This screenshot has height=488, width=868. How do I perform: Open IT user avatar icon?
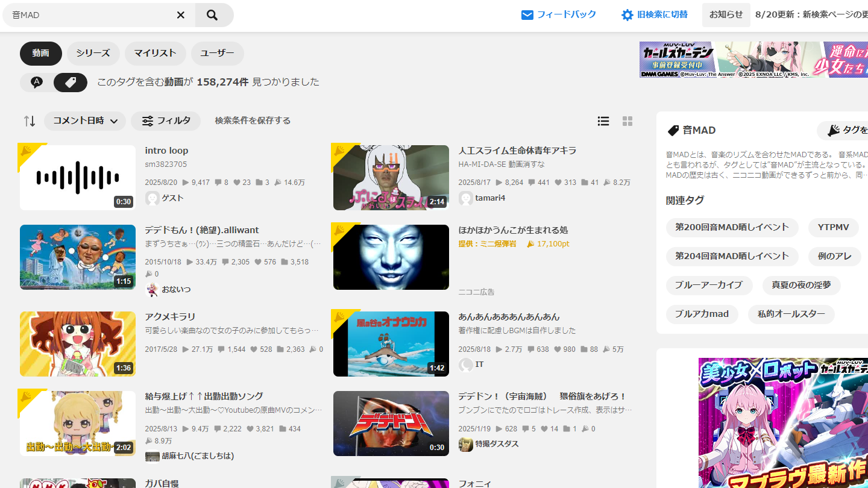click(466, 364)
